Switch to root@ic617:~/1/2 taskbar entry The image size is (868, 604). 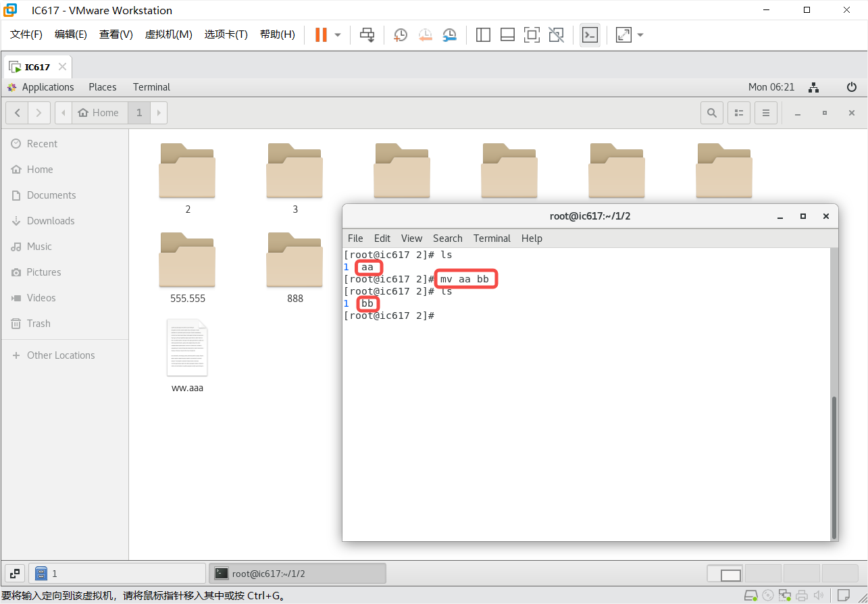click(297, 574)
